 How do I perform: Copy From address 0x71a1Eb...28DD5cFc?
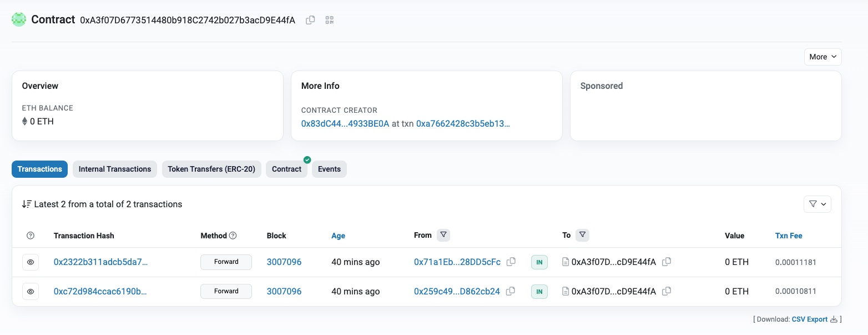tap(511, 262)
